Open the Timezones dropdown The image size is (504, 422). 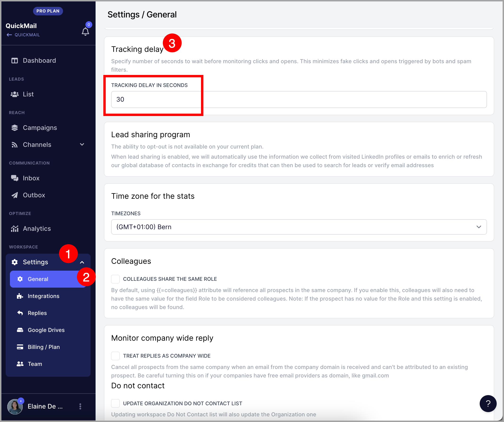[x=299, y=227]
